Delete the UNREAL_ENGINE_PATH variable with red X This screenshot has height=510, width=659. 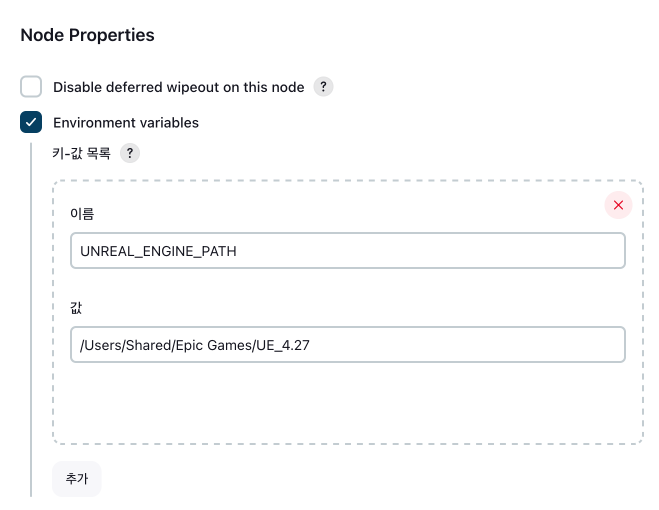pos(618,205)
